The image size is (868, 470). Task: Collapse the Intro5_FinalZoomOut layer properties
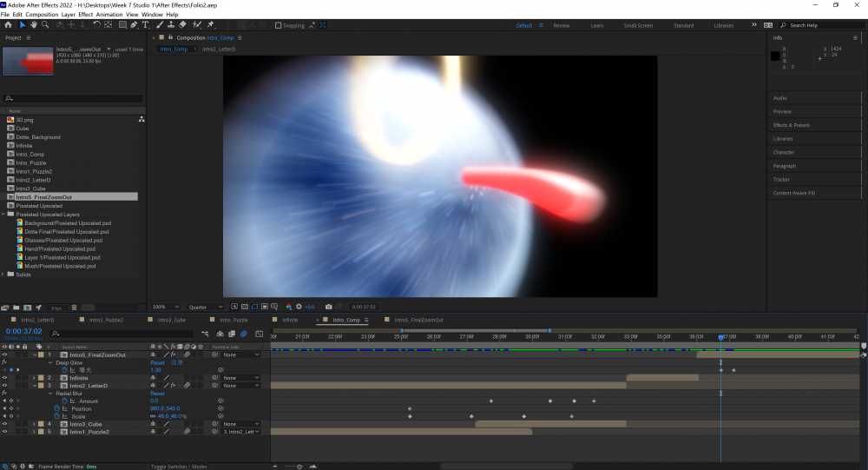point(35,354)
